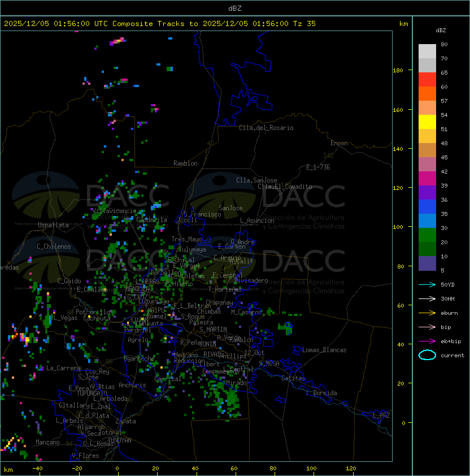Pick the slate-blue swatch above the 5 label
Screen dimensions: 470x476
click(x=427, y=263)
